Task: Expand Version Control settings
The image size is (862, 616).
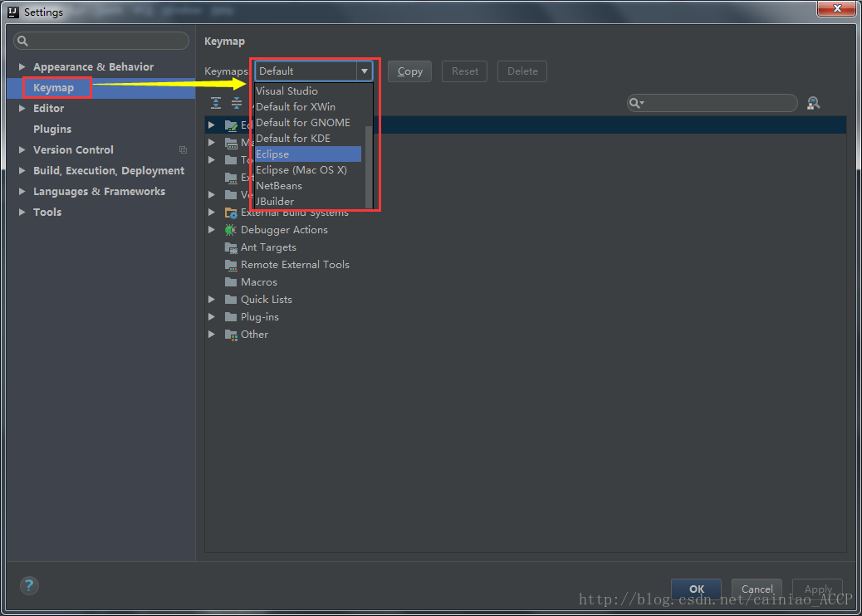Action: point(22,149)
